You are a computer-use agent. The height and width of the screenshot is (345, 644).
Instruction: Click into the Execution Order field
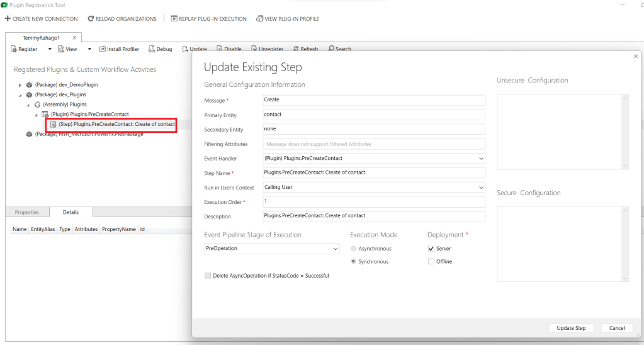[x=374, y=201]
